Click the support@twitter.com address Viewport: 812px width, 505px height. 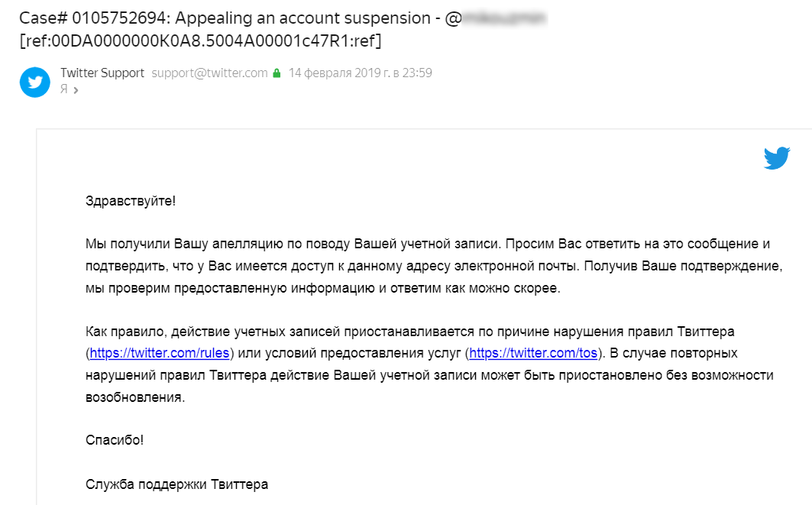click(210, 73)
